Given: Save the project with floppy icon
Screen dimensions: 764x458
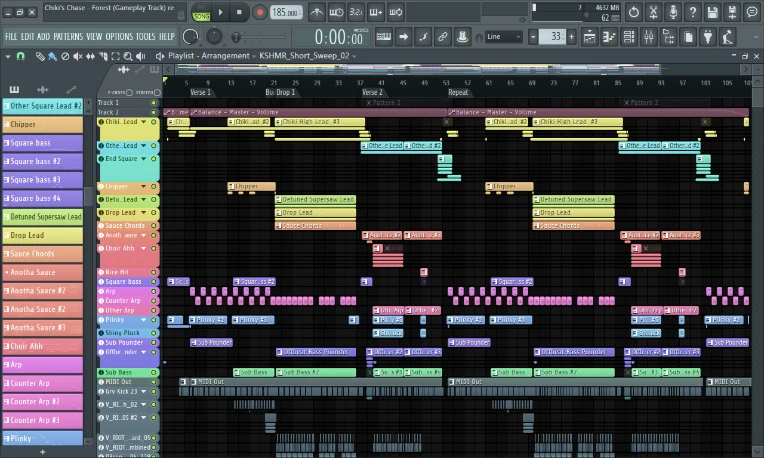Looking at the screenshot, I should (712, 12).
